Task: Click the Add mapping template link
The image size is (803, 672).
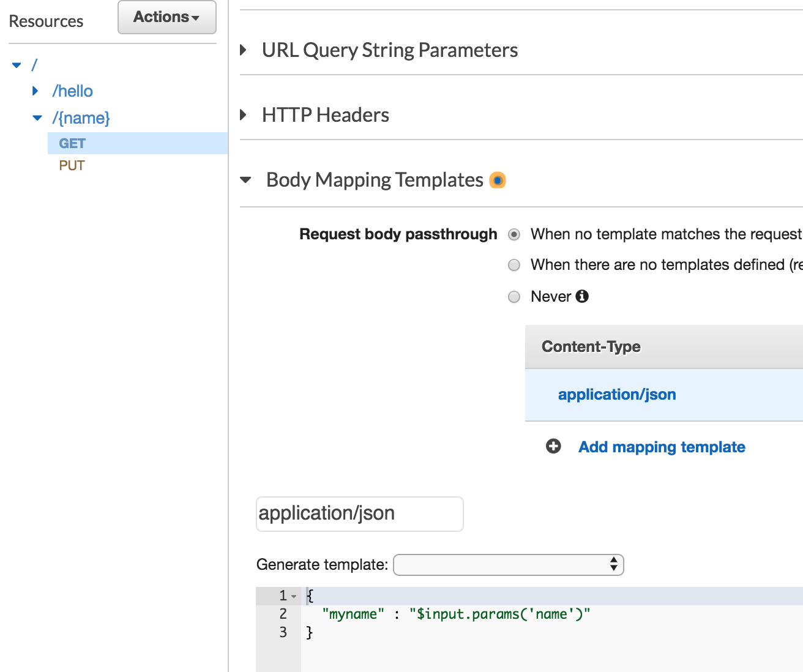Action: [x=662, y=447]
